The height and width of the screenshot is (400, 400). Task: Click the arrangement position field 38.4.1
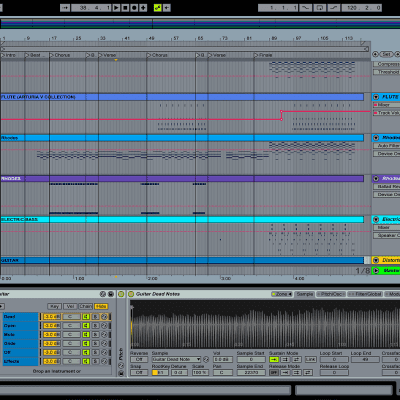91,8
